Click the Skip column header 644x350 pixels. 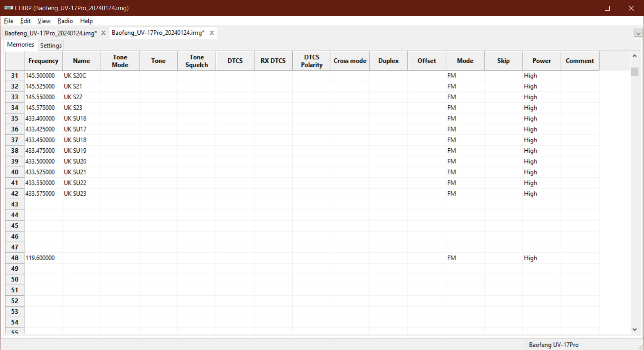click(503, 61)
